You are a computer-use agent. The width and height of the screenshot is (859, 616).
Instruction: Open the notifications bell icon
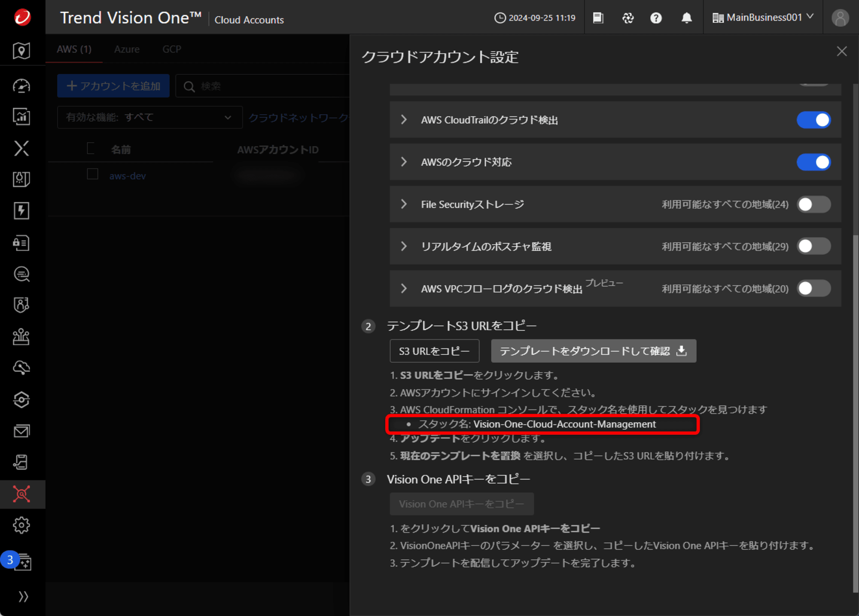click(687, 18)
